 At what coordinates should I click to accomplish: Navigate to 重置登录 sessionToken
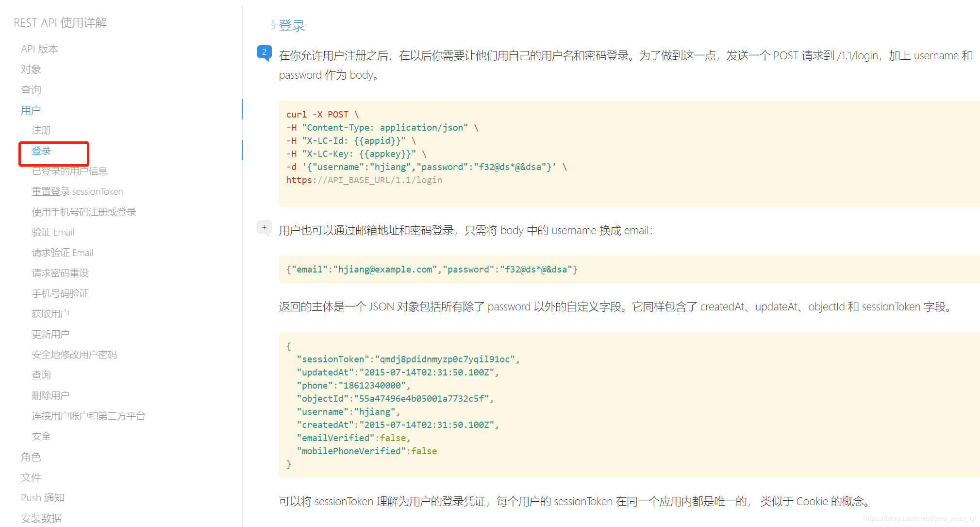(x=77, y=191)
